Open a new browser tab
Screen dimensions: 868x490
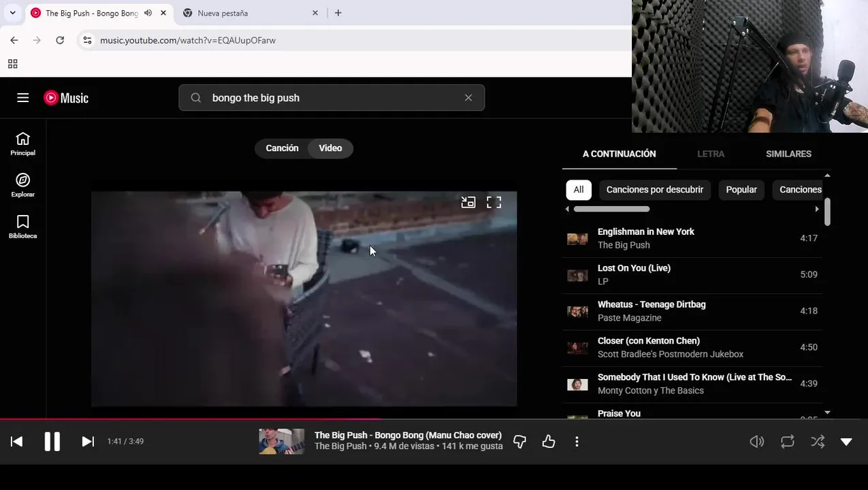tap(338, 13)
